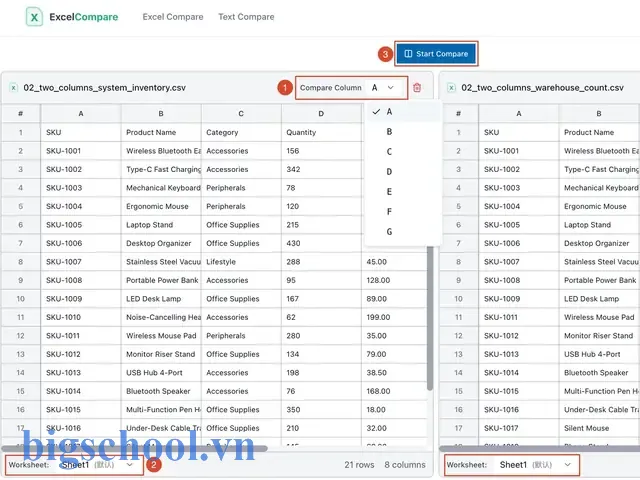Click Desktop Organizer cell in left table
The height and width of the screenshot is (480, 640).
[161, 243]
